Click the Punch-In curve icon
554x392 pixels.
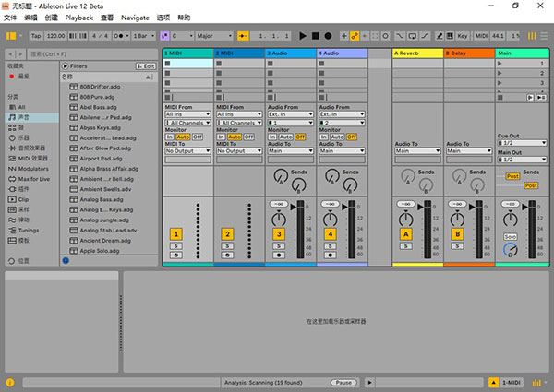point(400,36)
